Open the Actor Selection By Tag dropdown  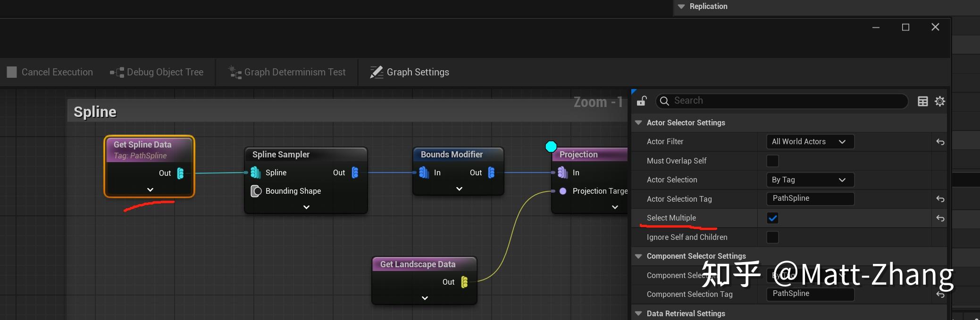click(810, 180)
